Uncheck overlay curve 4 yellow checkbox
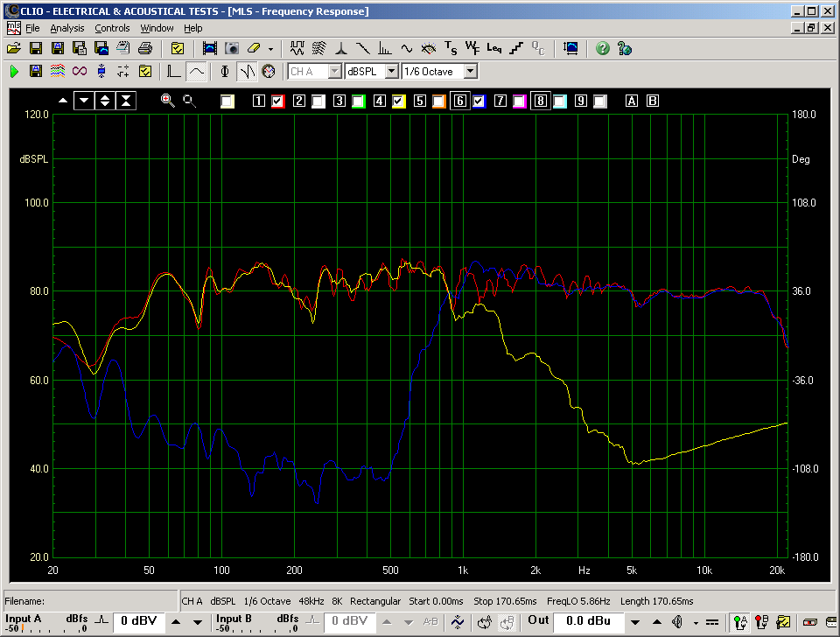 (x=399, y=101)
